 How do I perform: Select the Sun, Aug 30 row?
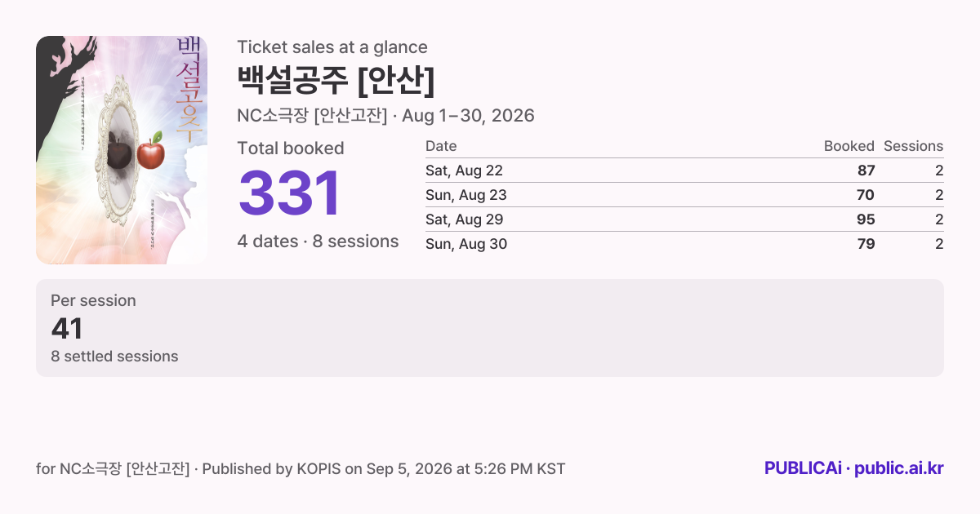click(684, 244)
